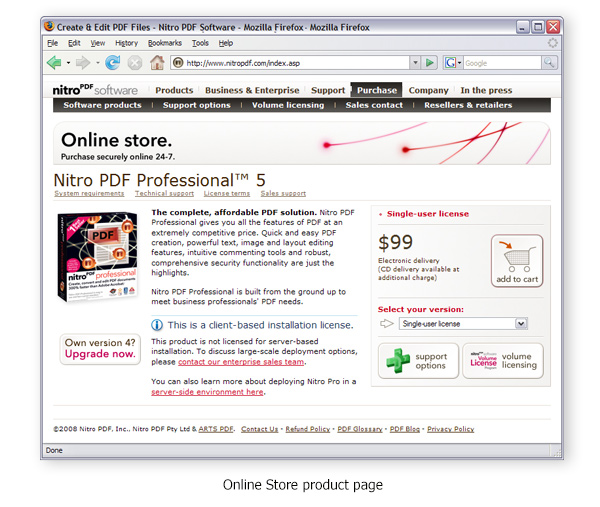Select the Purchase nav tab
Image resolution: width=600 pixels, height=507 pixels.
coord(377,90)
